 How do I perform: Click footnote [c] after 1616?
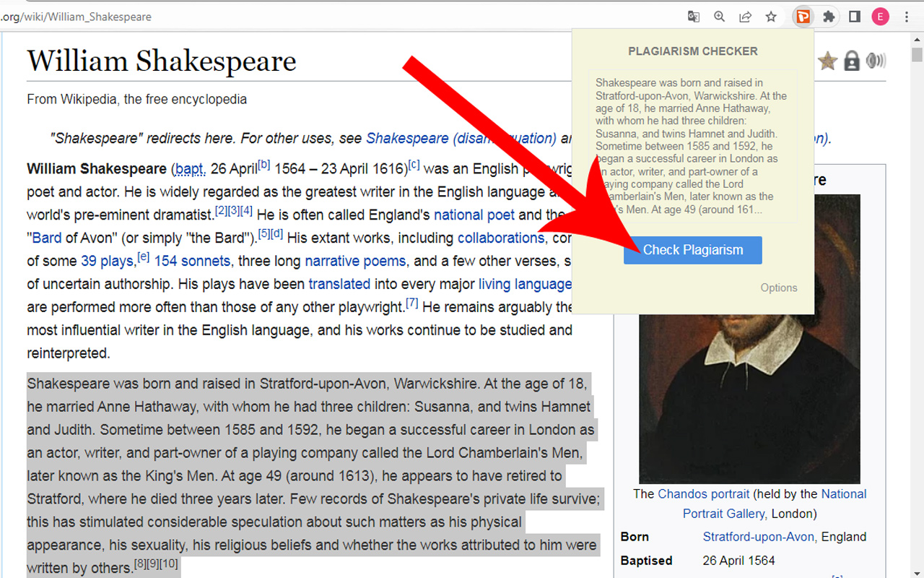(414, 164)
